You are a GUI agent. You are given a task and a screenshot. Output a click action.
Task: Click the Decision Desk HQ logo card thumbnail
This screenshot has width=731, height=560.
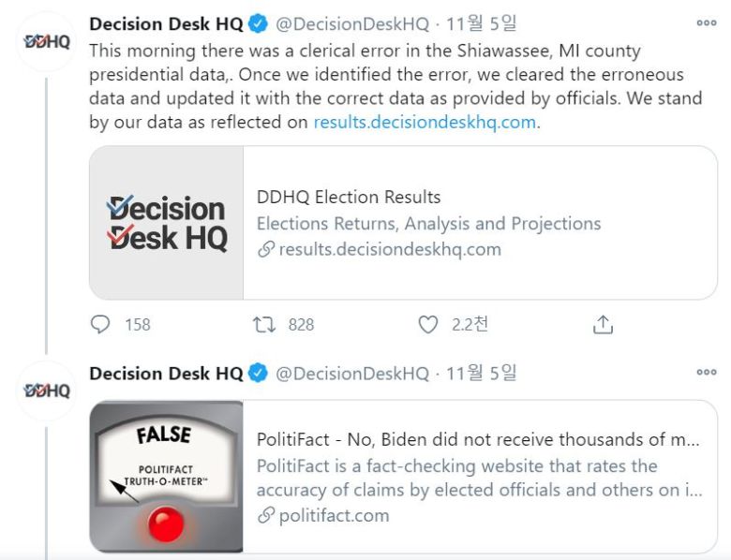167,223
